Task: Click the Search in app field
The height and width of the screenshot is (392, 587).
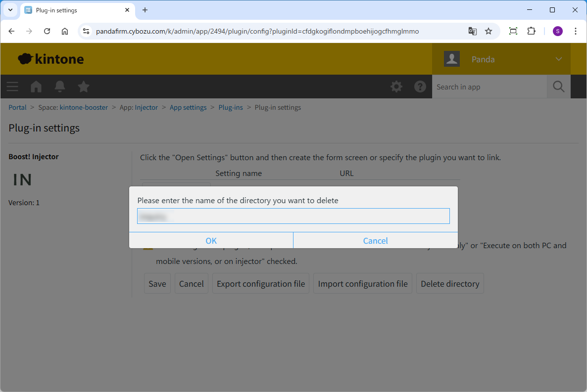Action: tap(489, 87)
